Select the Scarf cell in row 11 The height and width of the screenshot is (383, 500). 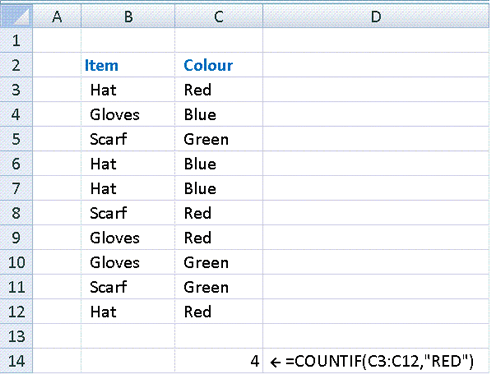coord(128,287)
